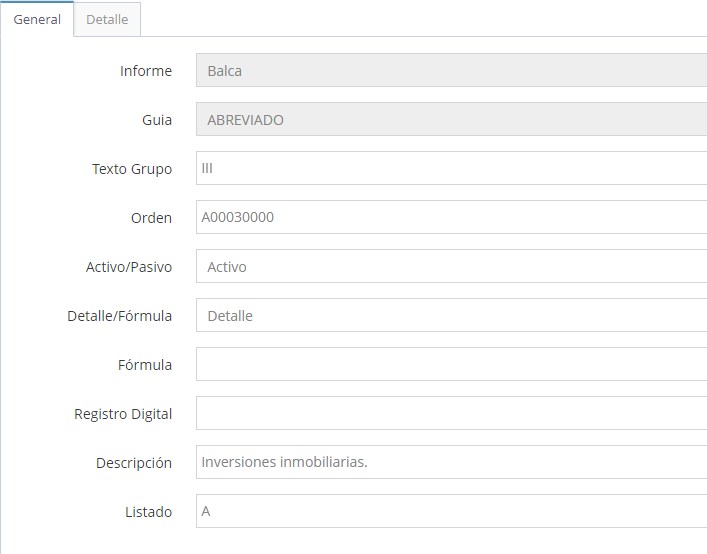The image size is (707, 554).
Task: Click the Registro Digital label
Action: coord(123,414)
